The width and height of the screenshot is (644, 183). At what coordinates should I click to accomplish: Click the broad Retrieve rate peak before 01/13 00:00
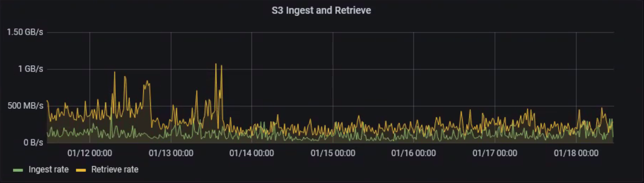[x=147, y=82]
